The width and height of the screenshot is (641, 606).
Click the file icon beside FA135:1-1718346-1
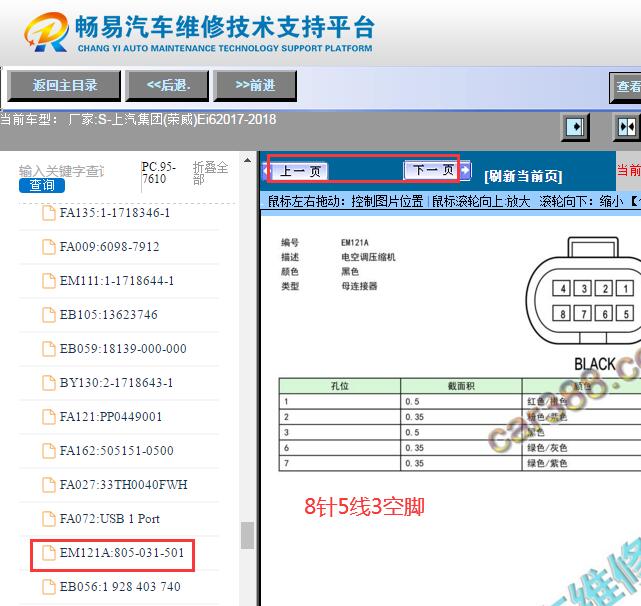pyautogui.click(x=48, y=213)
